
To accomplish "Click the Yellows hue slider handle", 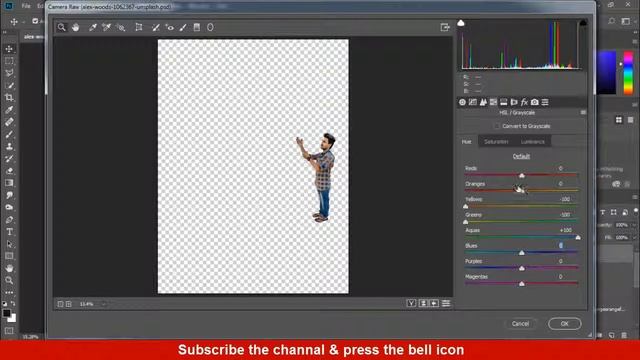I will [466, 207].
